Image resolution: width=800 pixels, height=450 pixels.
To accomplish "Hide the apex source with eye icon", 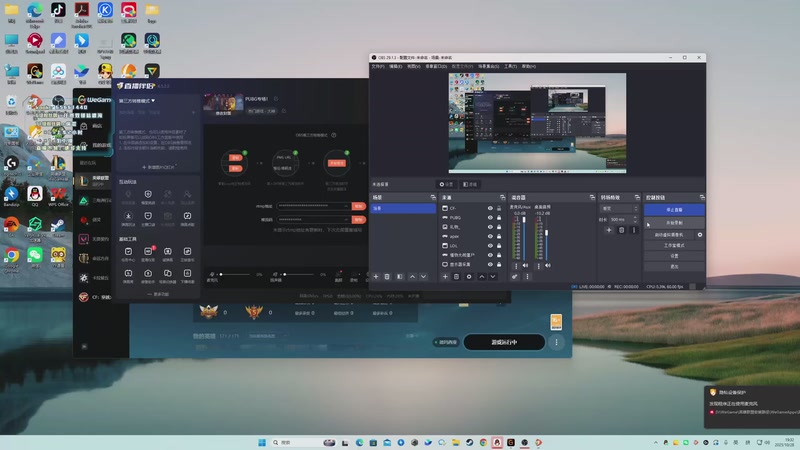I will click(x=490, y=236).
